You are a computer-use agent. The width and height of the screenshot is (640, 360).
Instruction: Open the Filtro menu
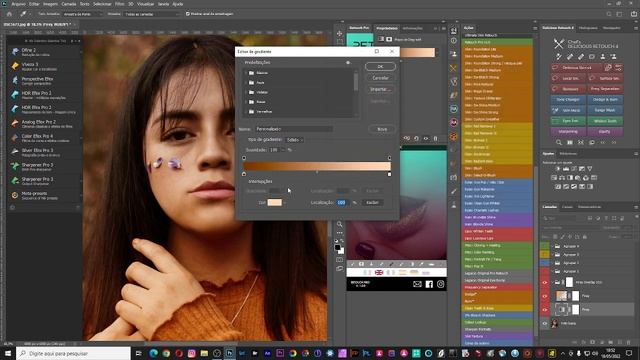coord(120,4)
